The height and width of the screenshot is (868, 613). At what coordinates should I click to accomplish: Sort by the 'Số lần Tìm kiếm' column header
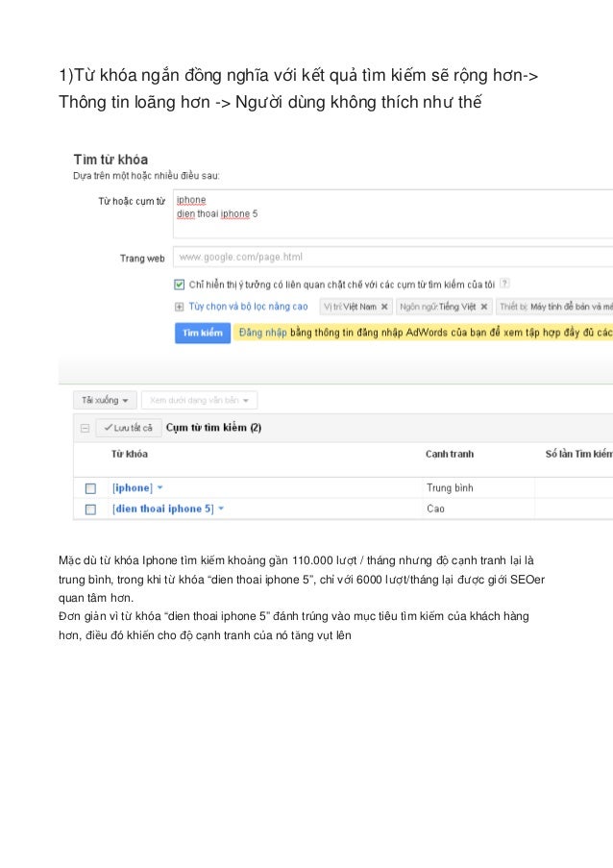pos(578,454)
